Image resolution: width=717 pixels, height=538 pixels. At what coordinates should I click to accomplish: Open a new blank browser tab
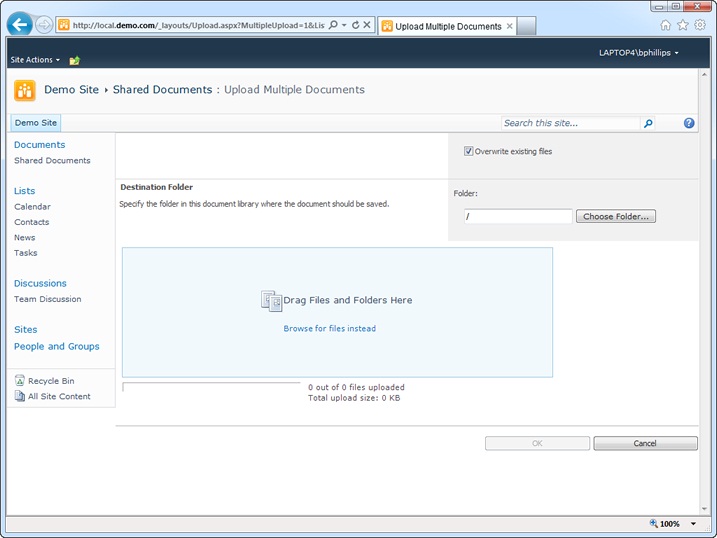526,26
